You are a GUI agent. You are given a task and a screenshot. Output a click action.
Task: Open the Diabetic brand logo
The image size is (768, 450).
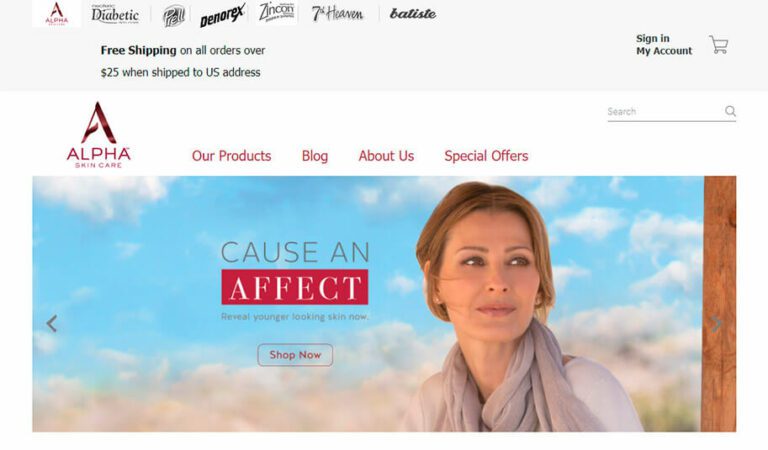point(115,14)
